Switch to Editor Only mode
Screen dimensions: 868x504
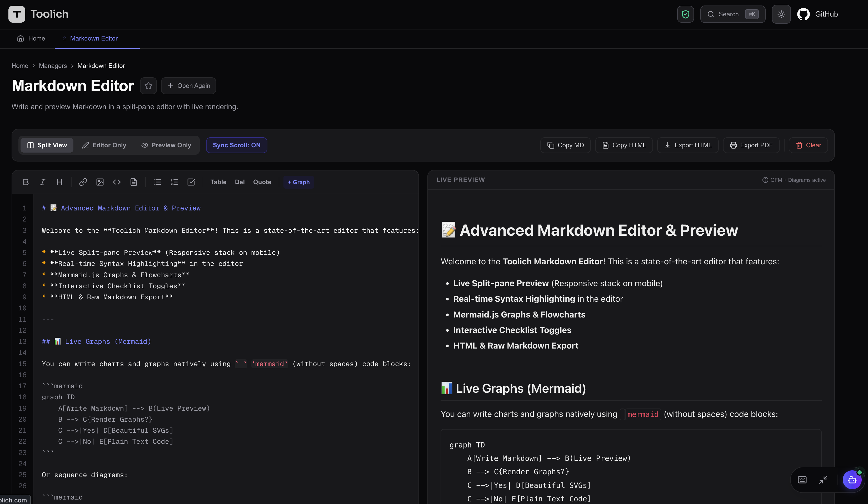click(104, 145)
